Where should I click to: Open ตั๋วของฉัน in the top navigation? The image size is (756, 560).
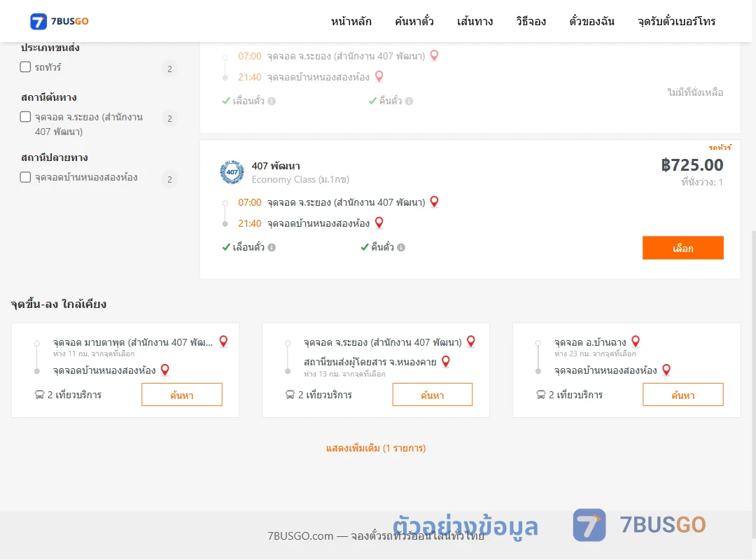[591, 21]
